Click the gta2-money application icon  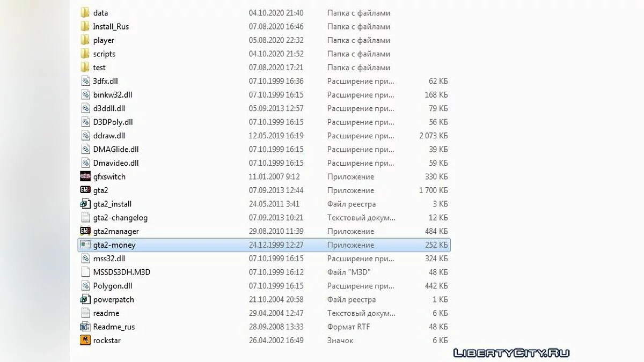pos(85,245)
